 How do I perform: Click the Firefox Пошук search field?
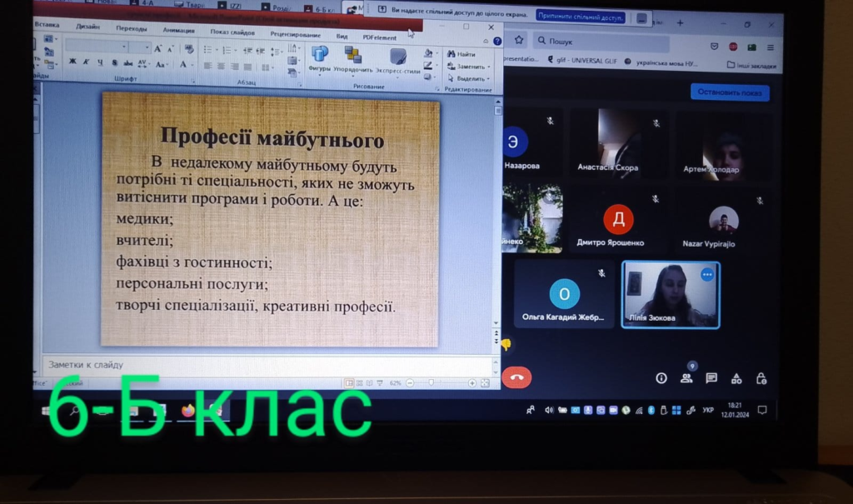(601, 42)
